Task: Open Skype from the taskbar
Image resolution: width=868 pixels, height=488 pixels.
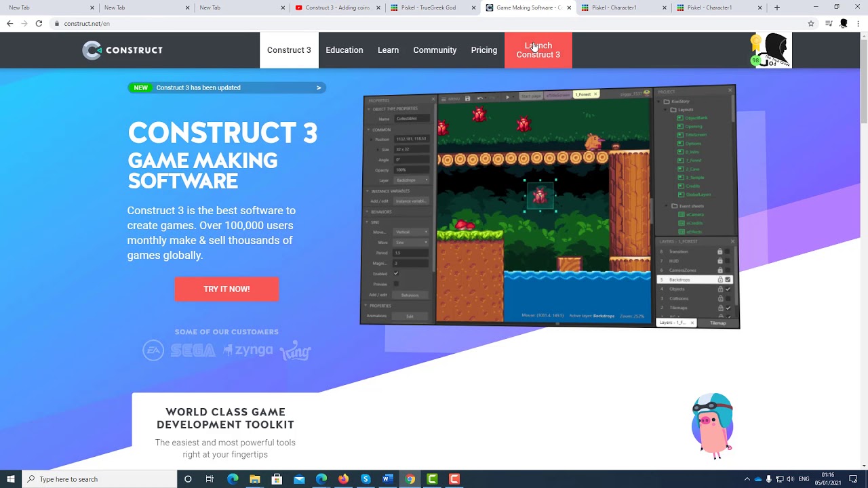Action: (x=366, y=479)
